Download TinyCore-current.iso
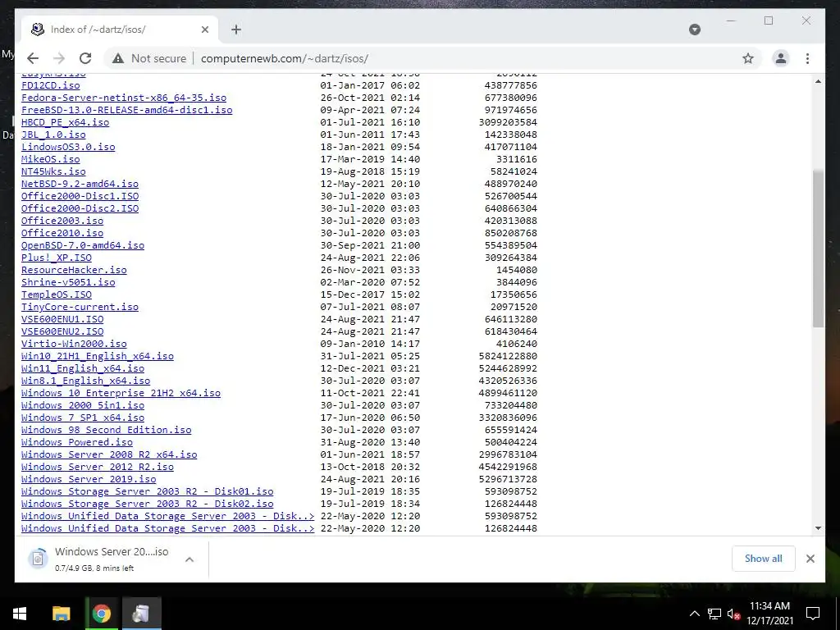This screenshot has height=630, width=840. point(80,307)
